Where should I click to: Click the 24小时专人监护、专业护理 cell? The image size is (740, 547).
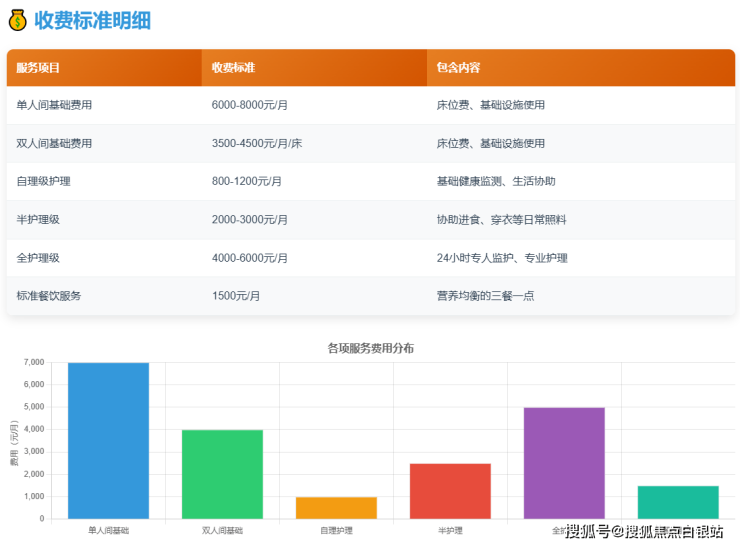pyautogui.click(x=502, y=258)
